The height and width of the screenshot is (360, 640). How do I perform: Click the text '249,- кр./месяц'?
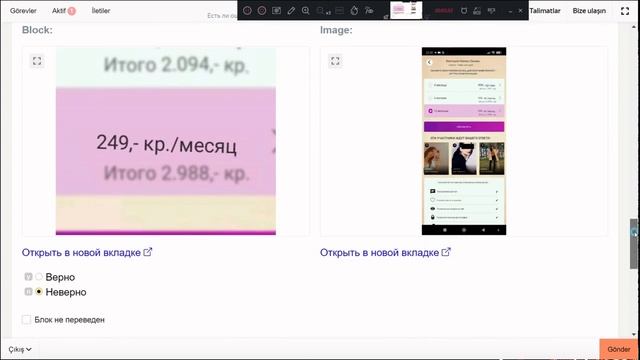167,144
